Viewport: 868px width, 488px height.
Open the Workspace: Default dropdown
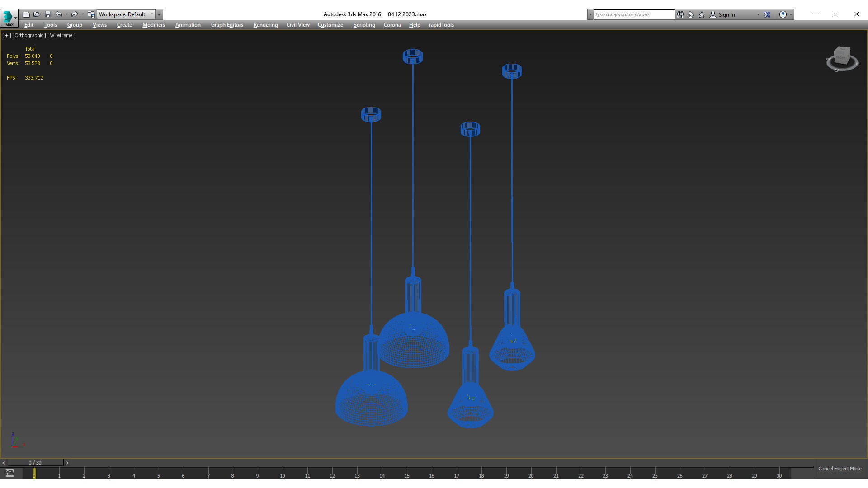point(126,14)
